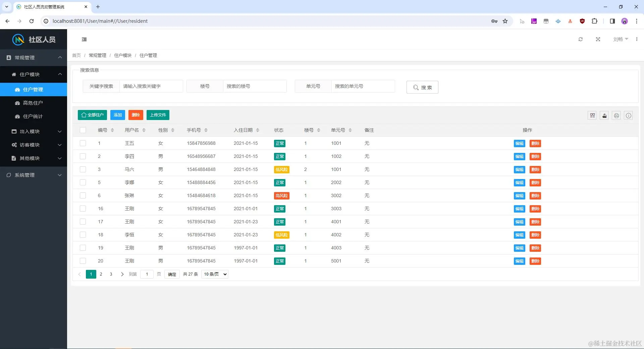Sort by 性别 column arrows
This screenshot has width=644, height=349.
(x=173, y=130)
